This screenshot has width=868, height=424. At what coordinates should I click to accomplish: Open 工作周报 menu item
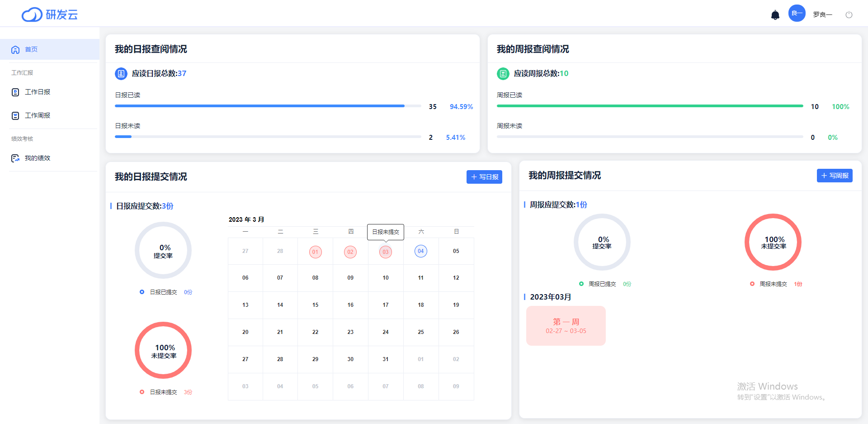[x=50, y=115]
